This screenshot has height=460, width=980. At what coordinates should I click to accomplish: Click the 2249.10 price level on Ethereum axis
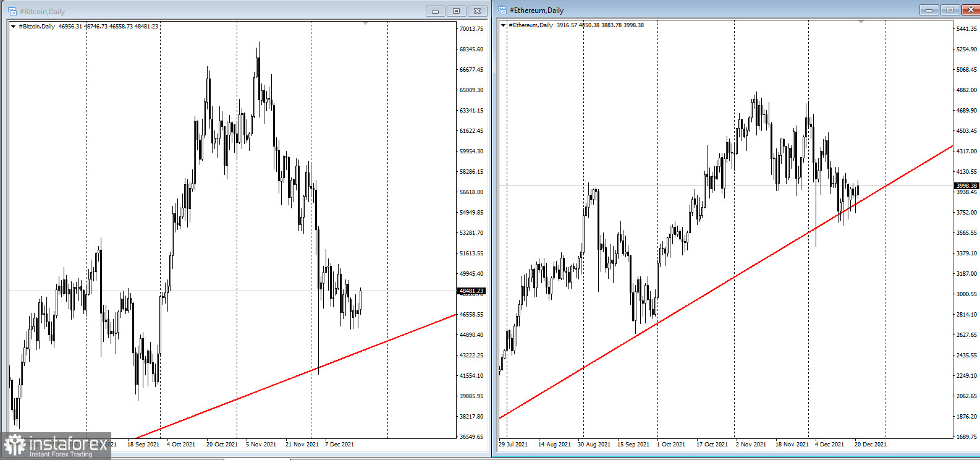pyautogui.click(x=967, y=375)
